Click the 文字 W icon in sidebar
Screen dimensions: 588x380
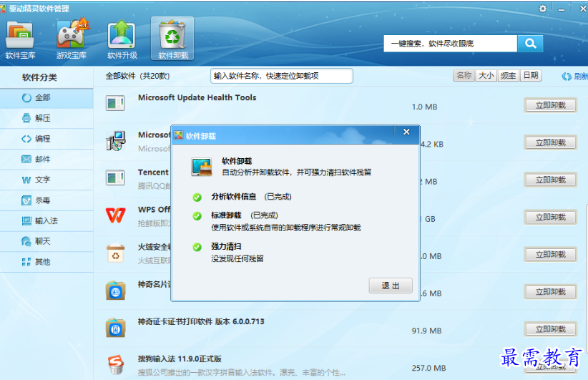[x=26, y=180]
